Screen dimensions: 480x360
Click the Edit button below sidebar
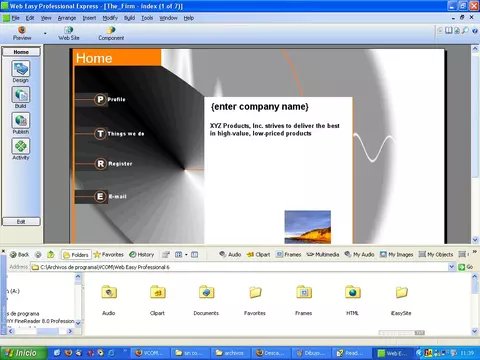(x=21, y=222)
